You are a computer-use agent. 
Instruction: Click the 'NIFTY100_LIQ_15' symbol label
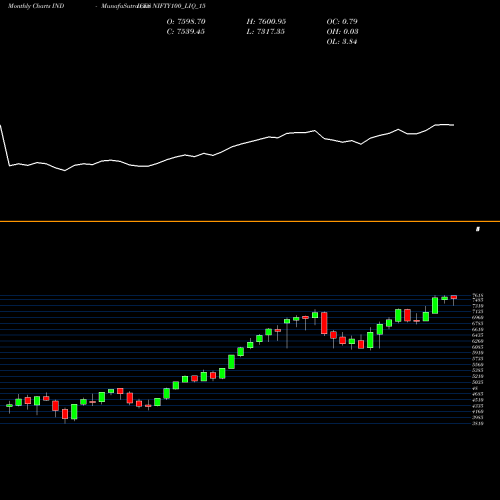pos(179,6)
